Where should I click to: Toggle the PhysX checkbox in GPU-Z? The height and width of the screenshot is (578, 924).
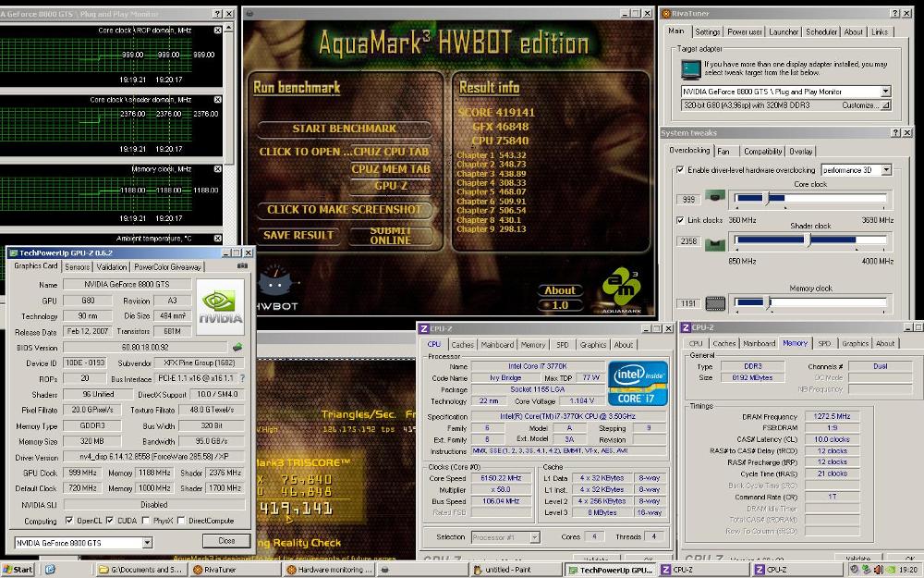(x=146, y=520)
